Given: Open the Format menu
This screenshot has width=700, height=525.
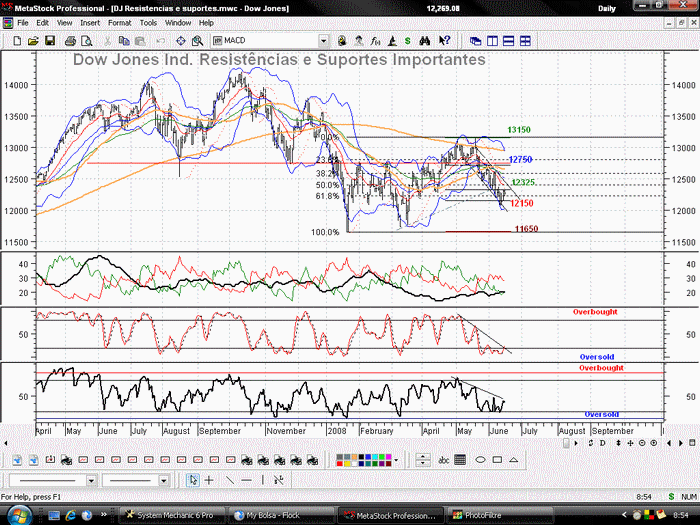Looking at the screenshot, I should (x=120, y=23).
